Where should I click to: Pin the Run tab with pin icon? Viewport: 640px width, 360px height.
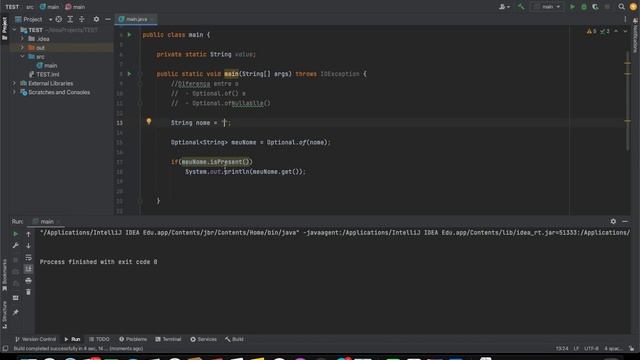pyautogui.click(x=16, y=312)
